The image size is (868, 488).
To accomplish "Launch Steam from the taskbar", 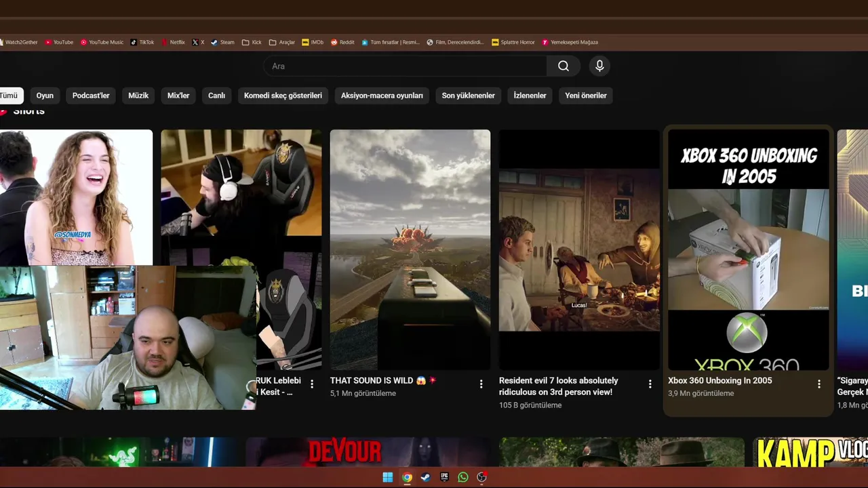I will pyautogui.click(x=425, y=477).
